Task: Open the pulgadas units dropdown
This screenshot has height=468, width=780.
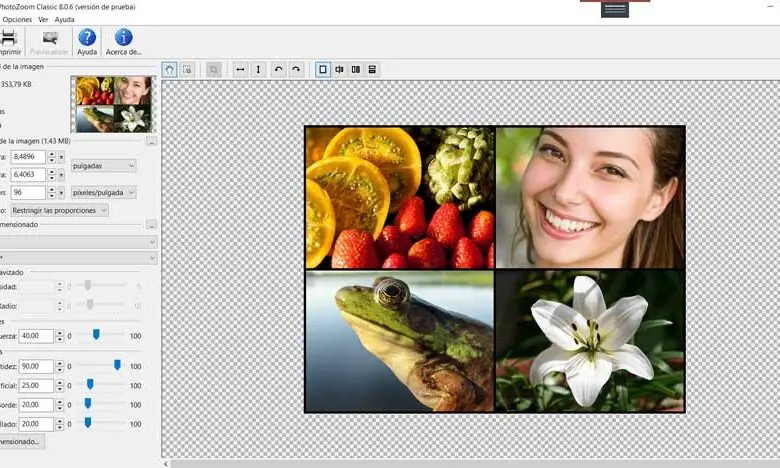Action: pos(103,166)
